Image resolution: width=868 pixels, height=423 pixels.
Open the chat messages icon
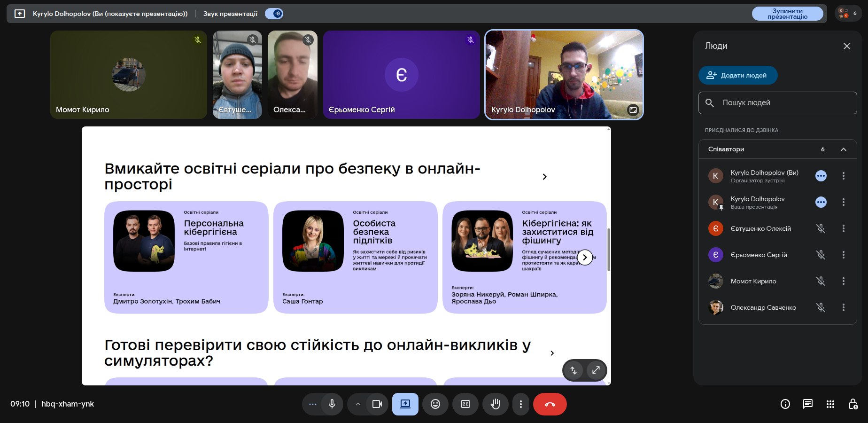808,404
